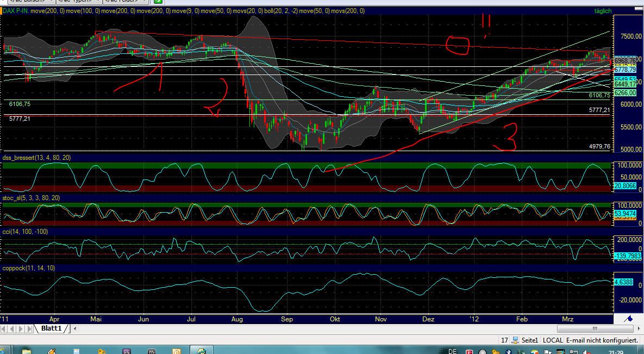Click the horizontal chart scrollbar

pyautogui.click(x=594, y=328)
